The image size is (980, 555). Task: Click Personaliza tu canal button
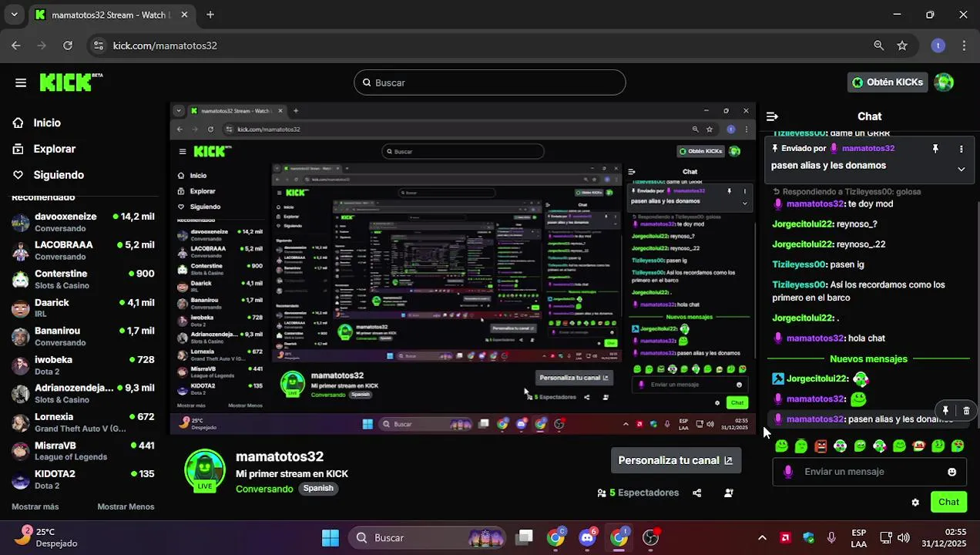676,460
